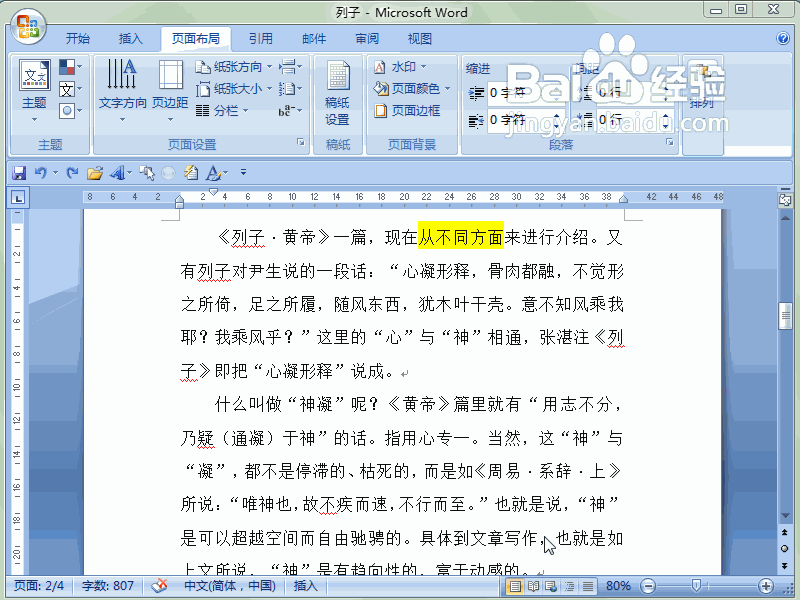This screenshot has width=800, height=600.
Task: Customize Quick Access Toolbar dropdown
Action: coord(243,173)
